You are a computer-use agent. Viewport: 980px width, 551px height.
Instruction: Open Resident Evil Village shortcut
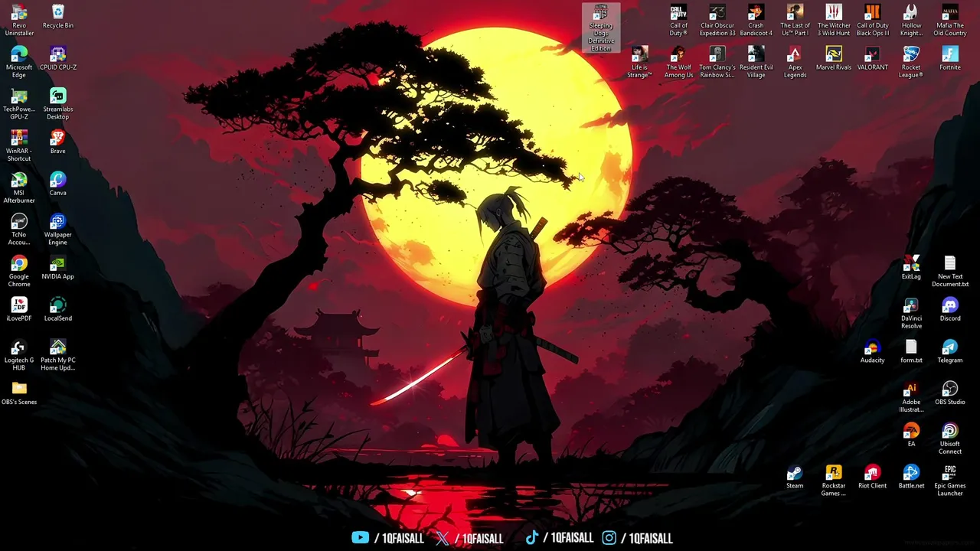pyautogui.click(x=756, y=62)
